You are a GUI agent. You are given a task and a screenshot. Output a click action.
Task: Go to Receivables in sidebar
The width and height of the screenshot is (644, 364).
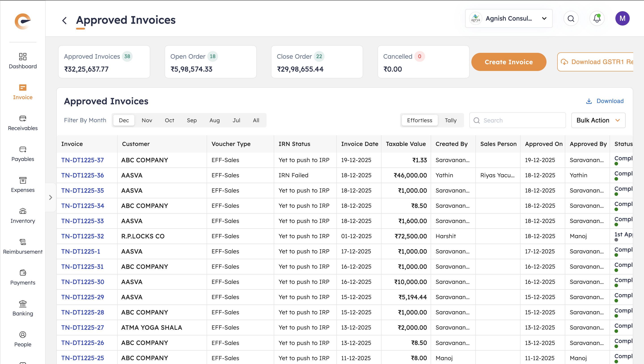coord(23,118)
